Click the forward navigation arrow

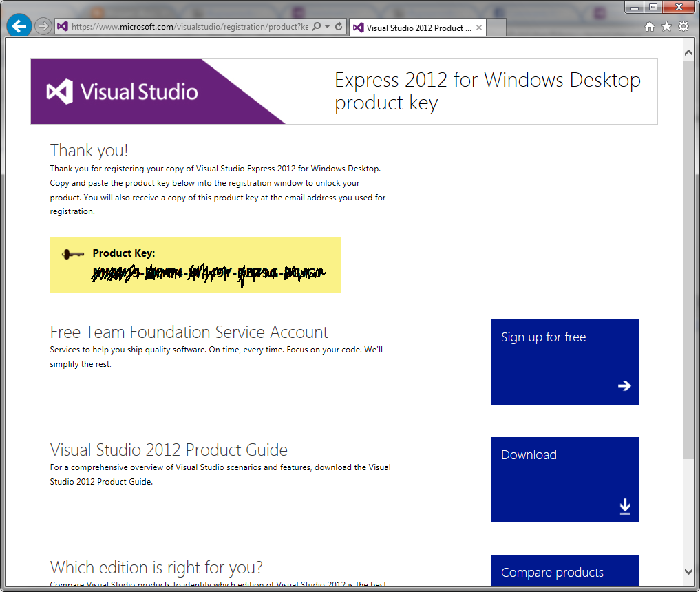pos(42,26)
